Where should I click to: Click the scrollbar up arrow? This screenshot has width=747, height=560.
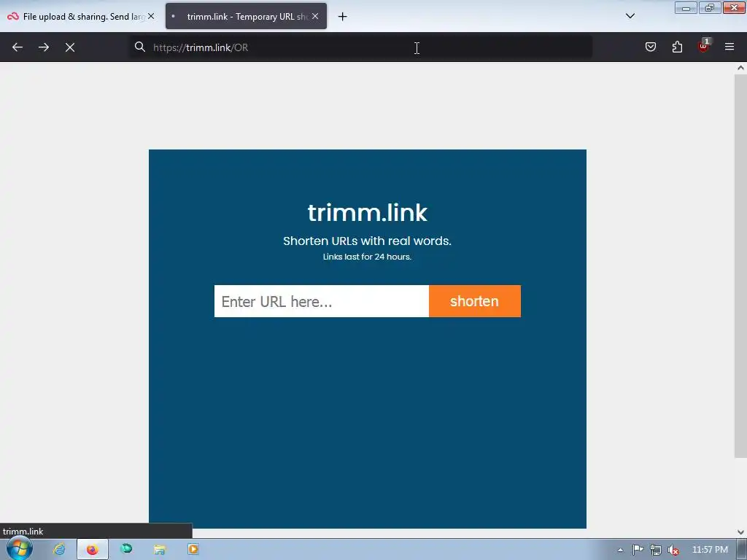point(740,68)
